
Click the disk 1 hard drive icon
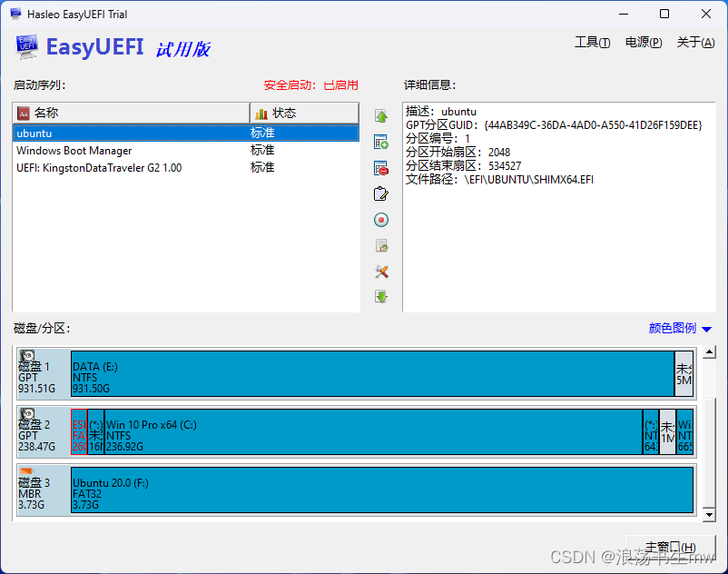point(27,356)
